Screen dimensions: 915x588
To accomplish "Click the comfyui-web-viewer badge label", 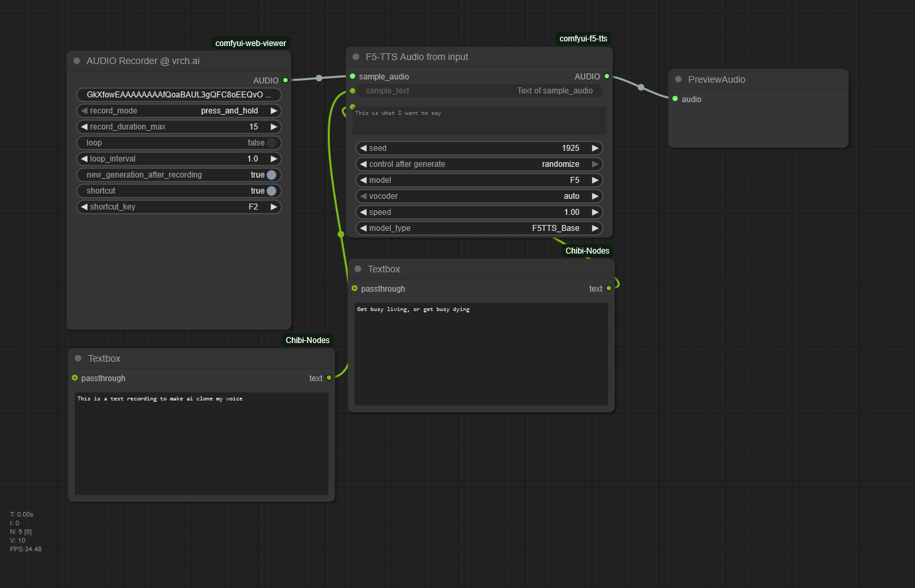I will coord(250,43).
